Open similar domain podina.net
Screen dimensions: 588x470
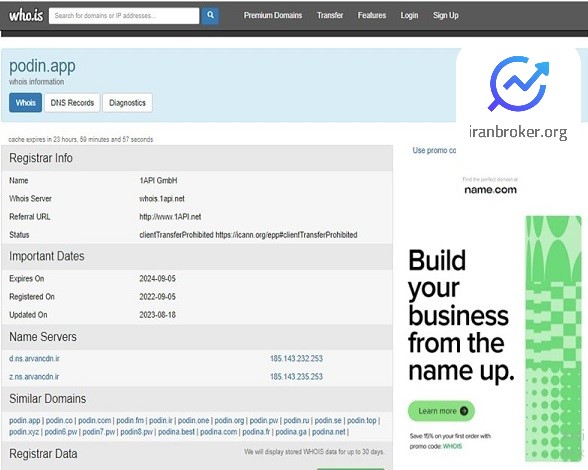point(328,432)
